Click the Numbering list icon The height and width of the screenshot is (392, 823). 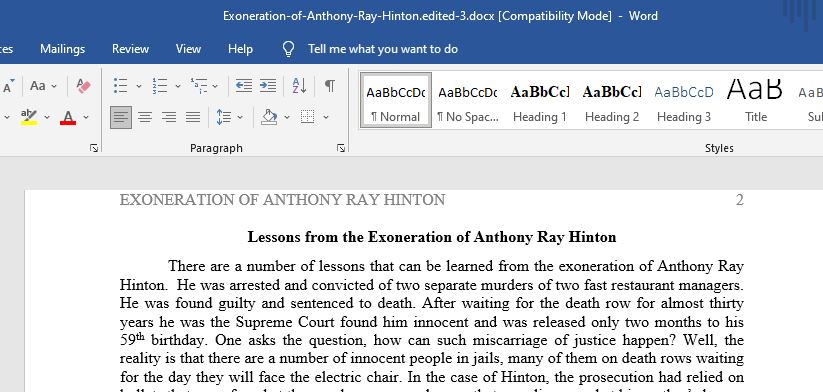(x=160, y=86)
